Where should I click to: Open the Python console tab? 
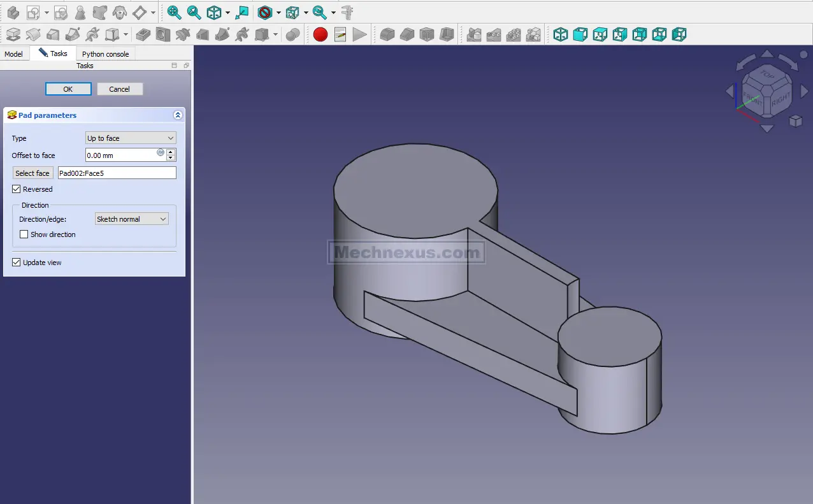(x=105, y=54)
